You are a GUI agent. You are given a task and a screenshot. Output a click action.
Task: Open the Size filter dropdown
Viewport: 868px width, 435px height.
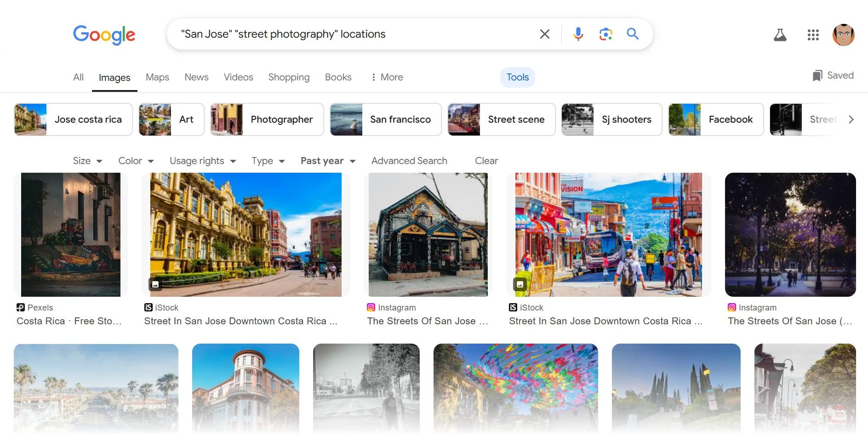coord(87,161)
